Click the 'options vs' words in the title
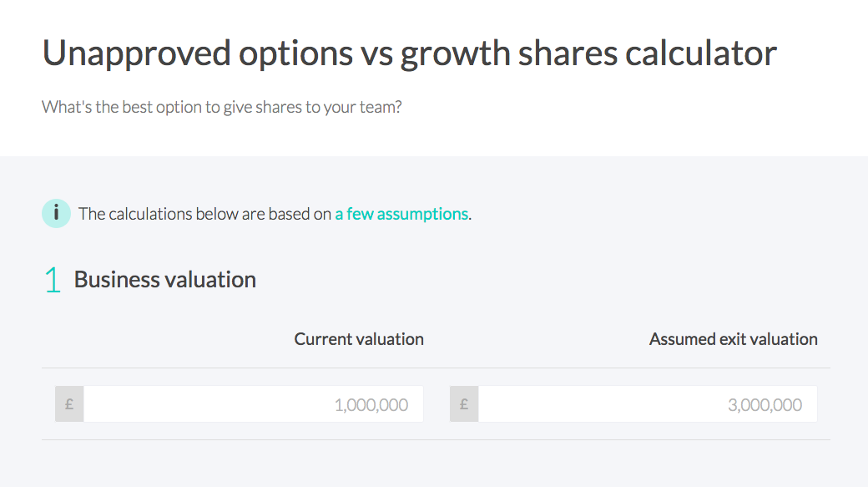868x487 pixels. (x=315, y=53)
